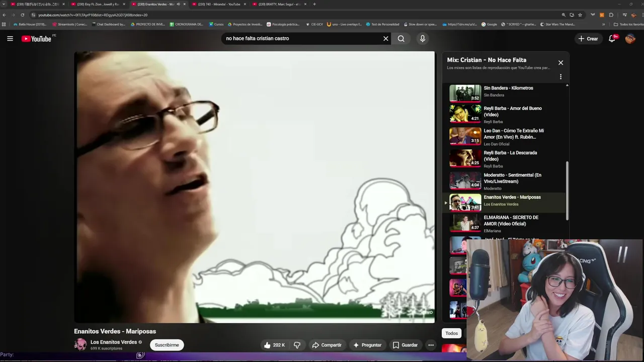Ask about the video with Preguntar
644x362 pixels.
pyautogui.click(x=367, y=345)
